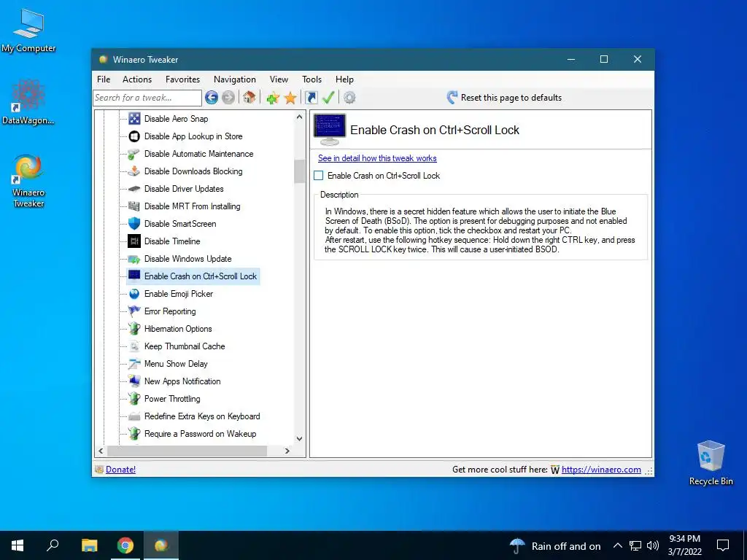Open the File menu
This screenshot has width=747, height=560.
[x=104, y=79]
